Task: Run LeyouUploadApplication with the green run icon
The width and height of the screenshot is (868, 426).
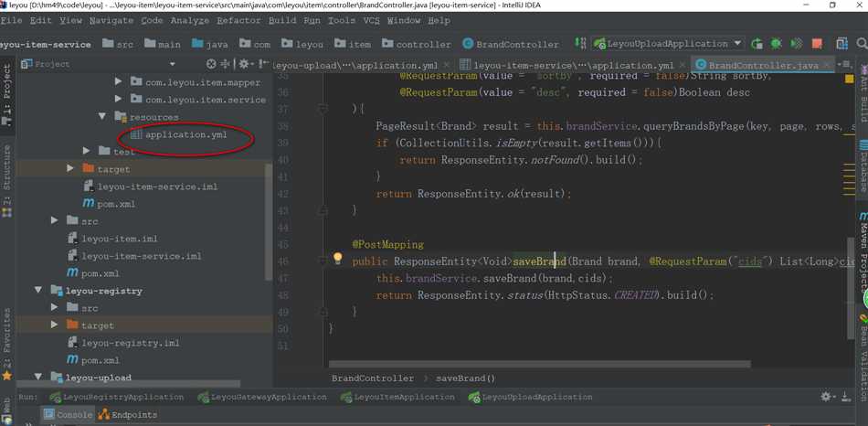Action: [757, 44]
